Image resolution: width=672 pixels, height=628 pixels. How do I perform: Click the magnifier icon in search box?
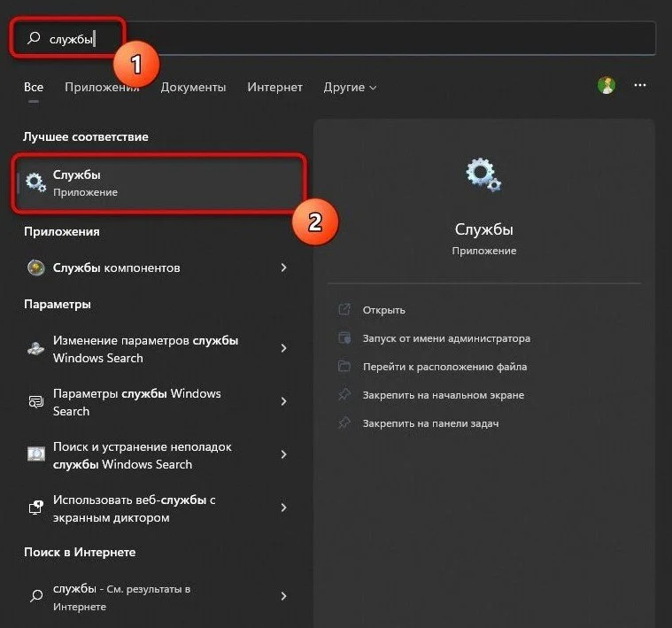click(x=34, y=38)
